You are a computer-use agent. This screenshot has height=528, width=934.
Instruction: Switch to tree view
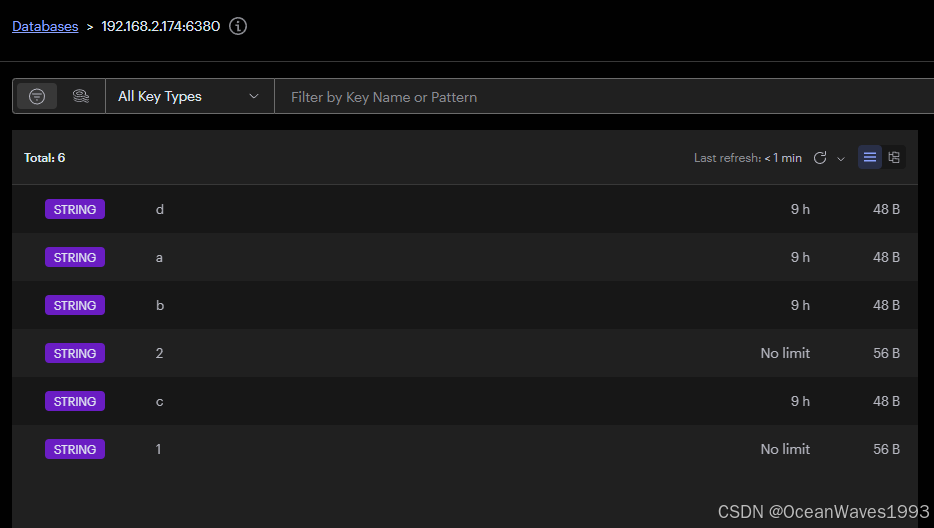[x=894, y=157]
